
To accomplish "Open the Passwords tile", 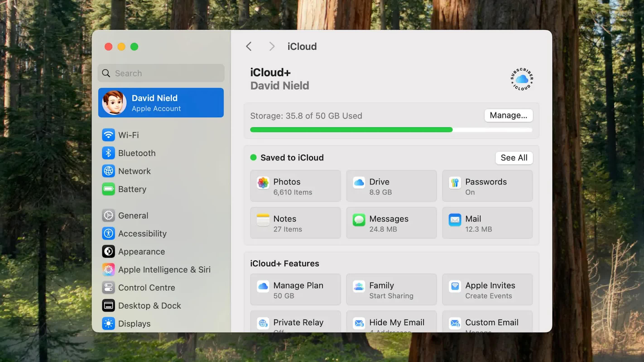I will point(487,186).
